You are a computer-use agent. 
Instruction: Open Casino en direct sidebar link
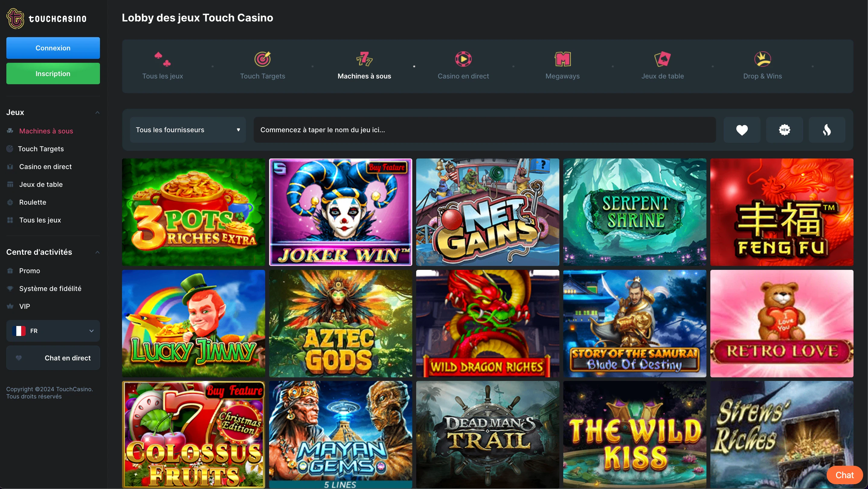46,167
